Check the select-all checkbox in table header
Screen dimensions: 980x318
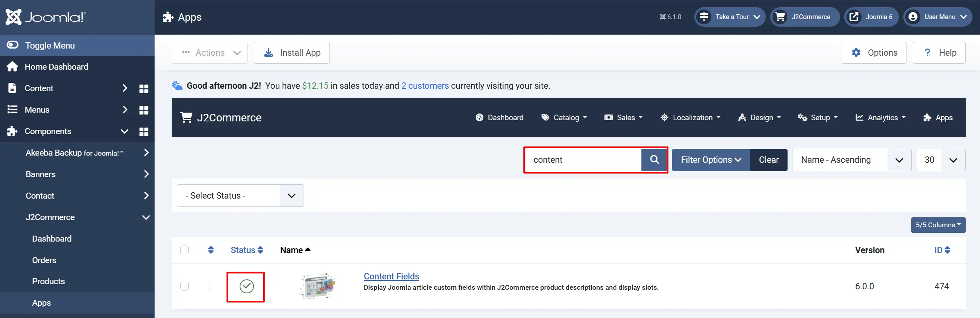click(x=184, y=250)
